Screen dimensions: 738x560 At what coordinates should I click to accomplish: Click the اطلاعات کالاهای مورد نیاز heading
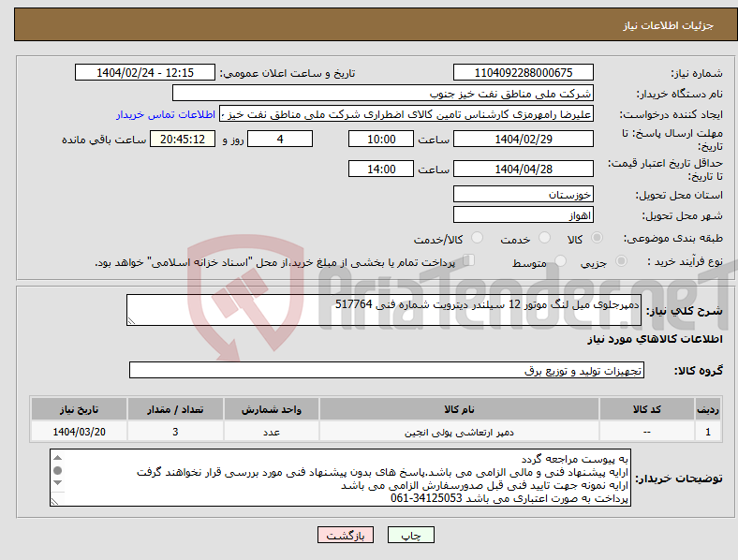[655, 339]
